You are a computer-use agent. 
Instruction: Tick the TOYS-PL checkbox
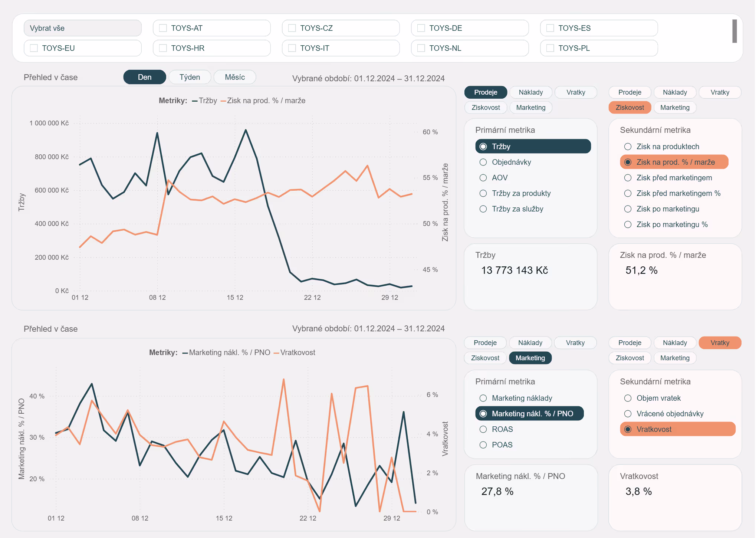pos(550,48)
